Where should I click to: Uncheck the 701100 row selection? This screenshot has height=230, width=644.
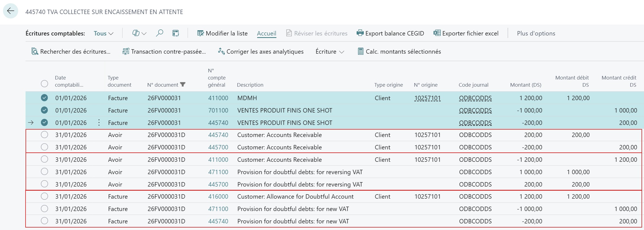[x=44, y=110]
